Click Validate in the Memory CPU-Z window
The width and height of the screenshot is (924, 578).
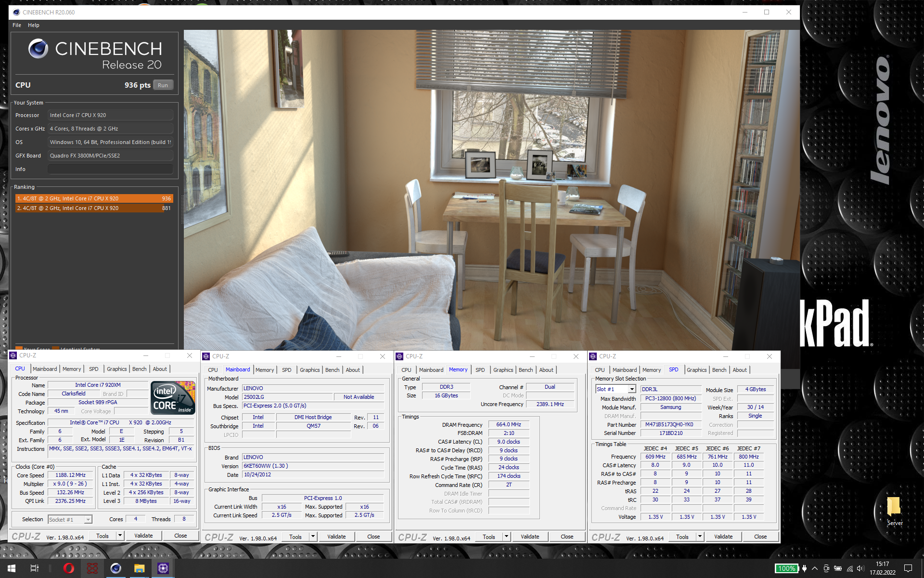pyautogui.click(x=530, y=537)
